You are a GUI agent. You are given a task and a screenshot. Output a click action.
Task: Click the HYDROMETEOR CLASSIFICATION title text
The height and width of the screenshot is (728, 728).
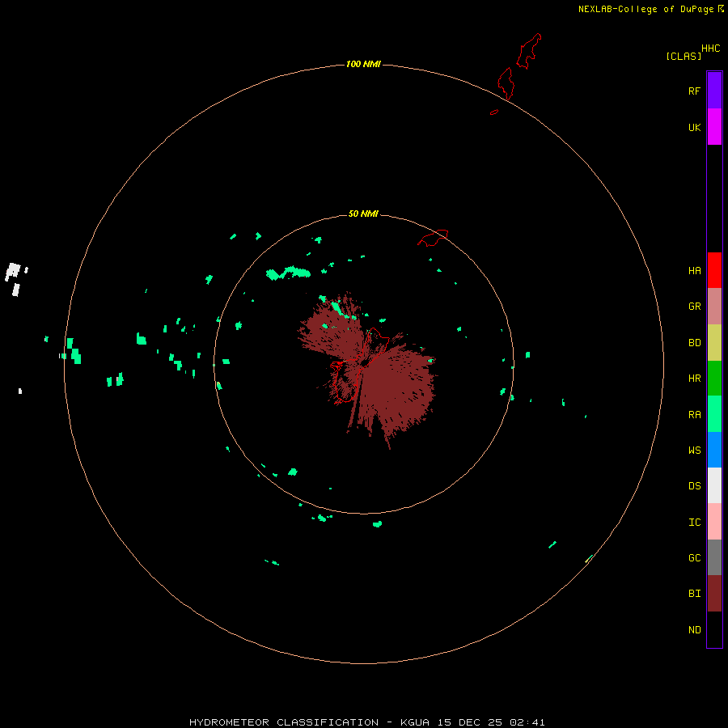coord(284,722)
